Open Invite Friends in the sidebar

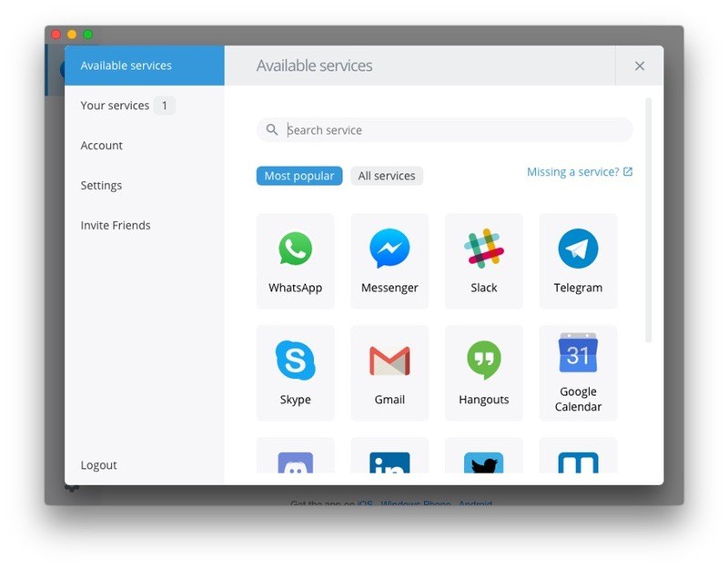145,225
